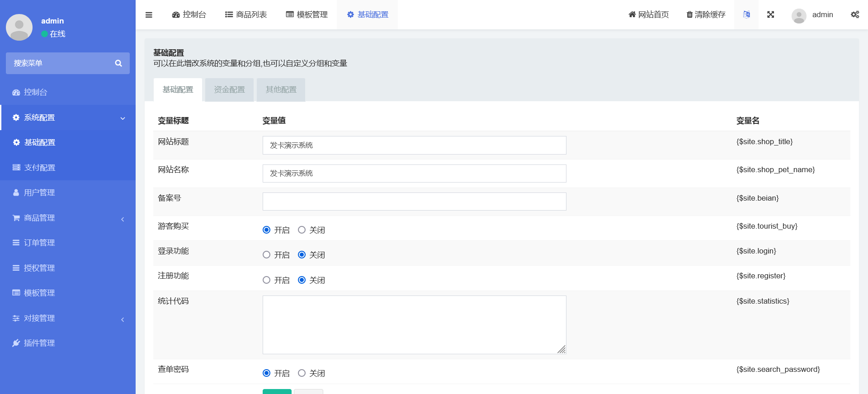
Task: Switch to the 其他配置 tab
Action: (281, 89)
